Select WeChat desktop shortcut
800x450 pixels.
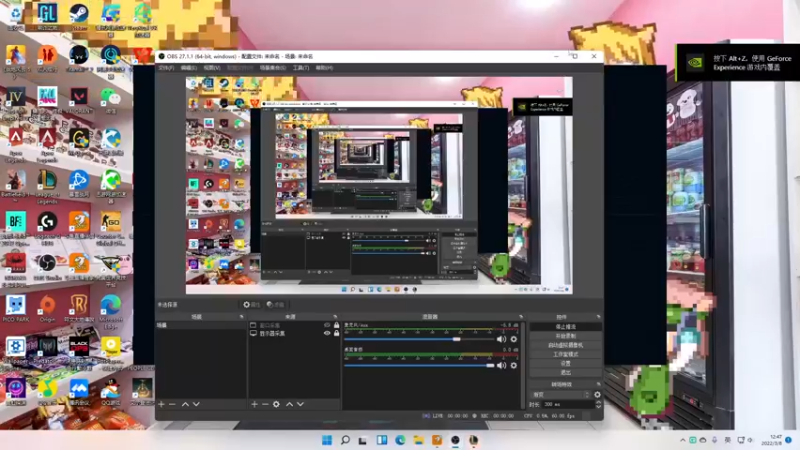click(110, 100)
